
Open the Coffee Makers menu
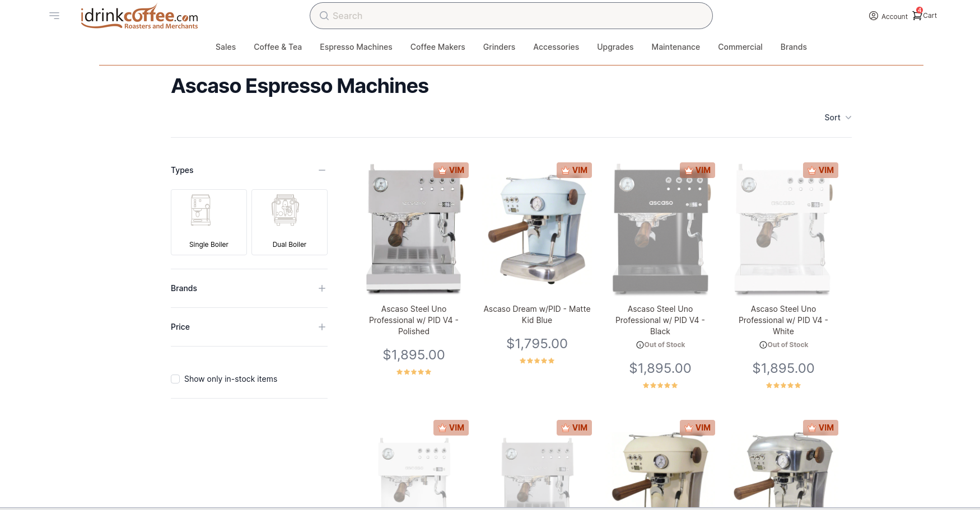[x=438, y=47]
